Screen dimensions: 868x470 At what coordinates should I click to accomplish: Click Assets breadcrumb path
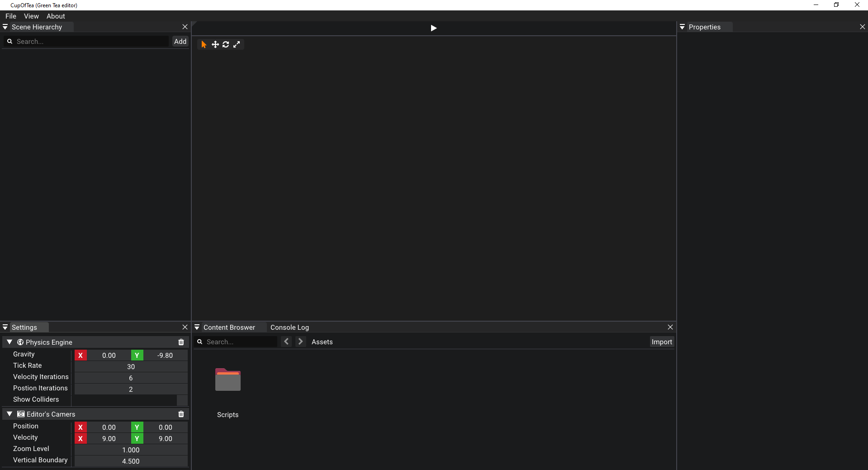[x=322, y=342]
